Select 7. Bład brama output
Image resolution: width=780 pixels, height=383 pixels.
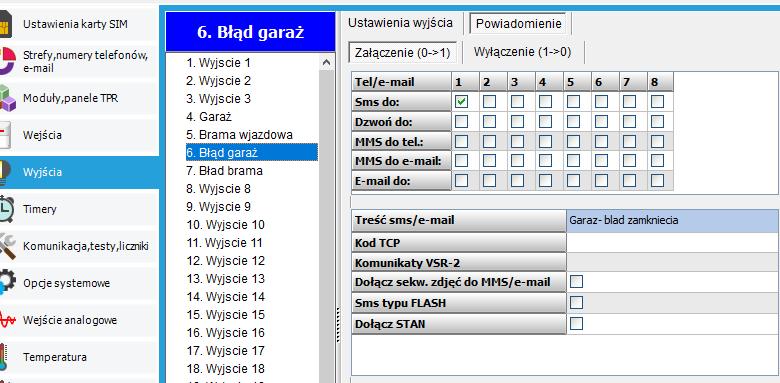point(224,171)
